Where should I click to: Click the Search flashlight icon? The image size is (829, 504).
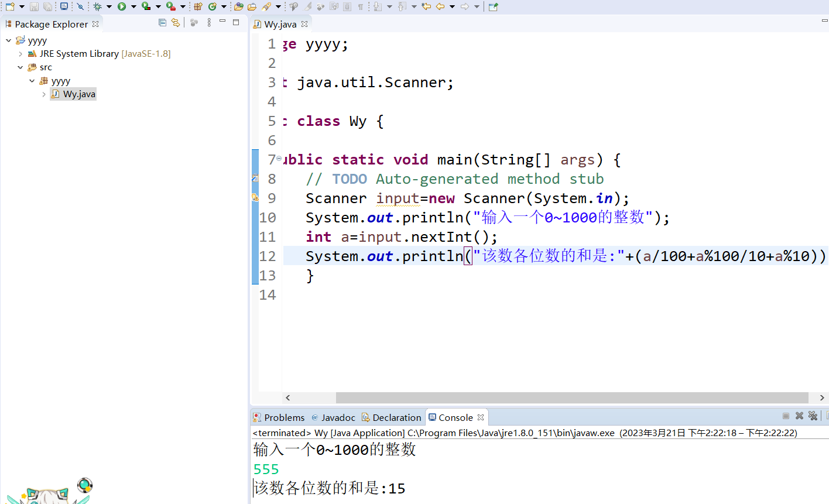click(x=266, y=6)
